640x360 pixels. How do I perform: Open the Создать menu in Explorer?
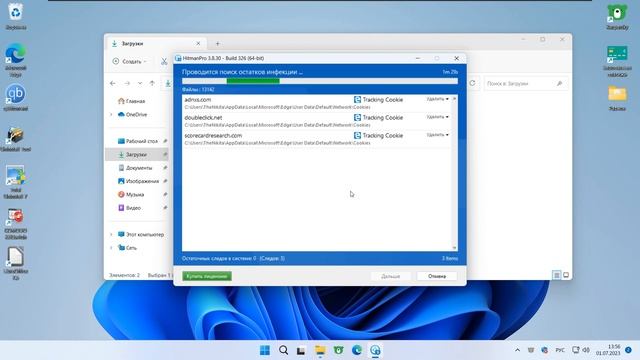[x=129, y=62]
